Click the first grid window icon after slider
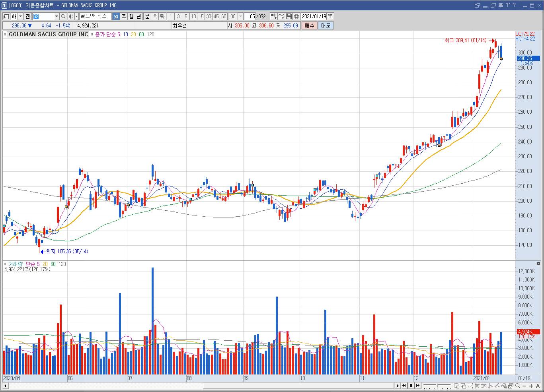Image resolution: width=544 pixels, height=392 pixels. point(456,386)
